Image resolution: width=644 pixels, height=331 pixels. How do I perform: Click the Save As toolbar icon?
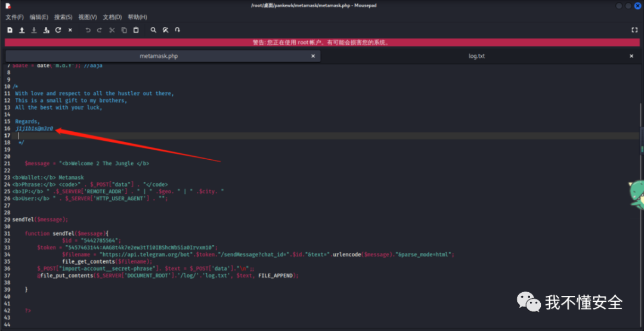click(46, 30)
